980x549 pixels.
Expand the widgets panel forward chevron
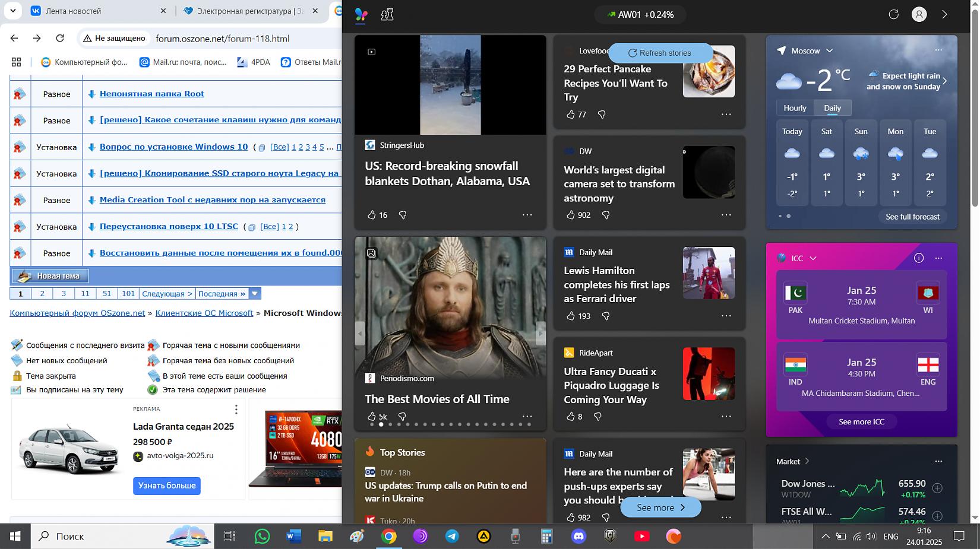944,14
